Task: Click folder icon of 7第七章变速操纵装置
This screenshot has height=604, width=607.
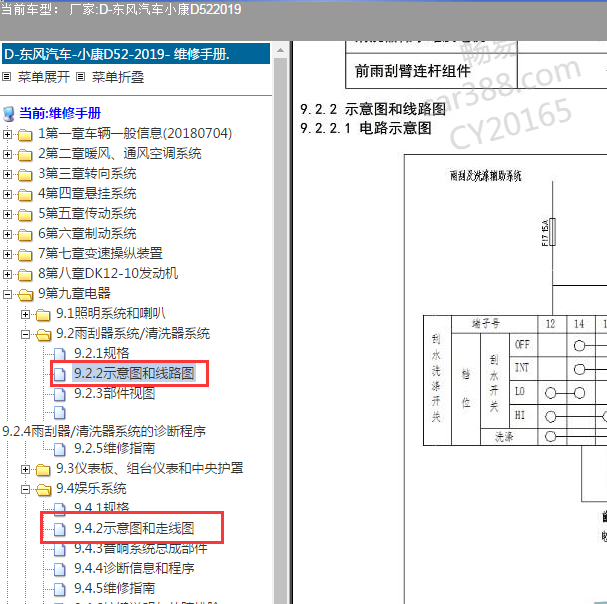Action: tap(25, 255)
